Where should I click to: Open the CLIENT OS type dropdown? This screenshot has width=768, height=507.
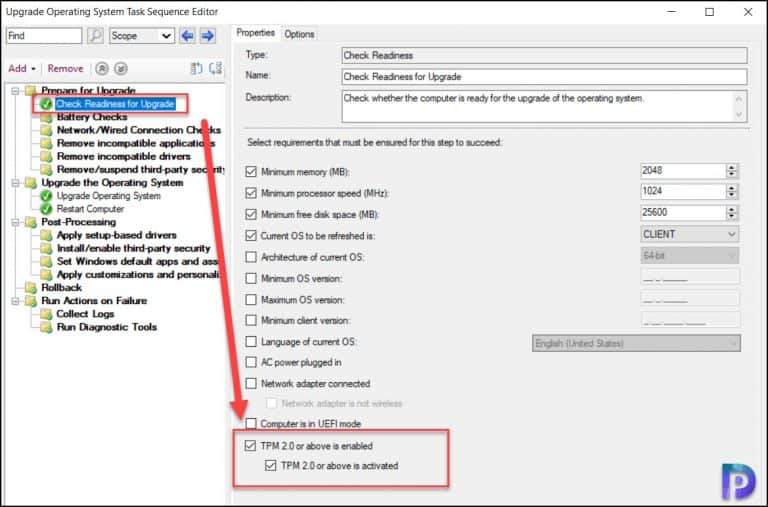(690, 235)
